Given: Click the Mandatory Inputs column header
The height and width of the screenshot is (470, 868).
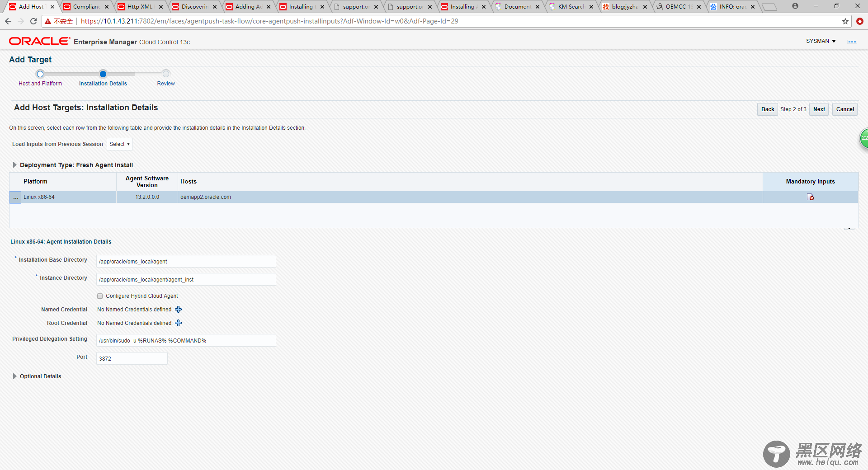Looking at the screenshot, I should pyautogui.click(x=810, y=182).
